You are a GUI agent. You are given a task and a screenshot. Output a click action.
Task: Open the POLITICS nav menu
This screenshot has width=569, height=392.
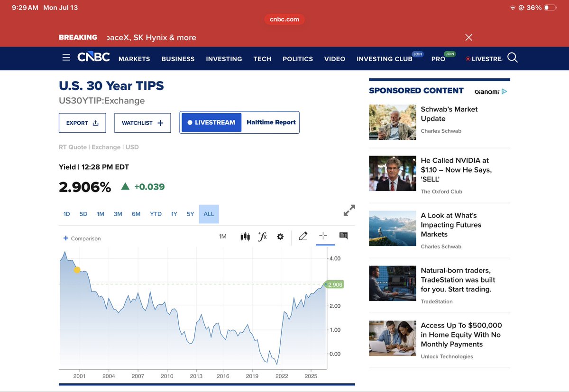point(298,59)
